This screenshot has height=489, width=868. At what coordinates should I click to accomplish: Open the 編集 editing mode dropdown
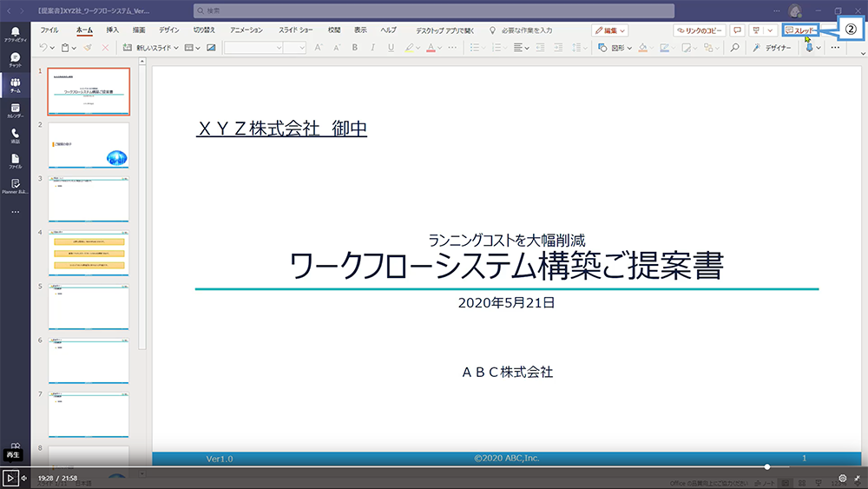pos(609,30)
